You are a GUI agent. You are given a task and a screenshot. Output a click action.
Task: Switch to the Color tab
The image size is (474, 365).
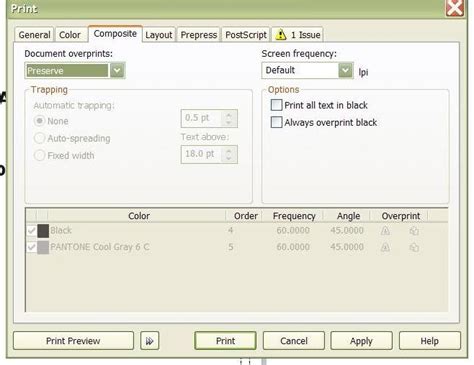(70, 35)
